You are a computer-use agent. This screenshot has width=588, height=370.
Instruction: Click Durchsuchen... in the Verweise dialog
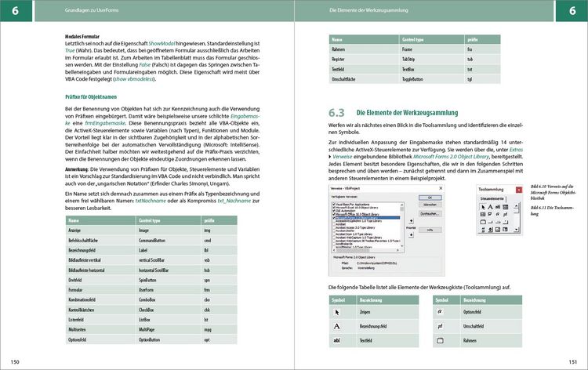click(x=430, y=214)
